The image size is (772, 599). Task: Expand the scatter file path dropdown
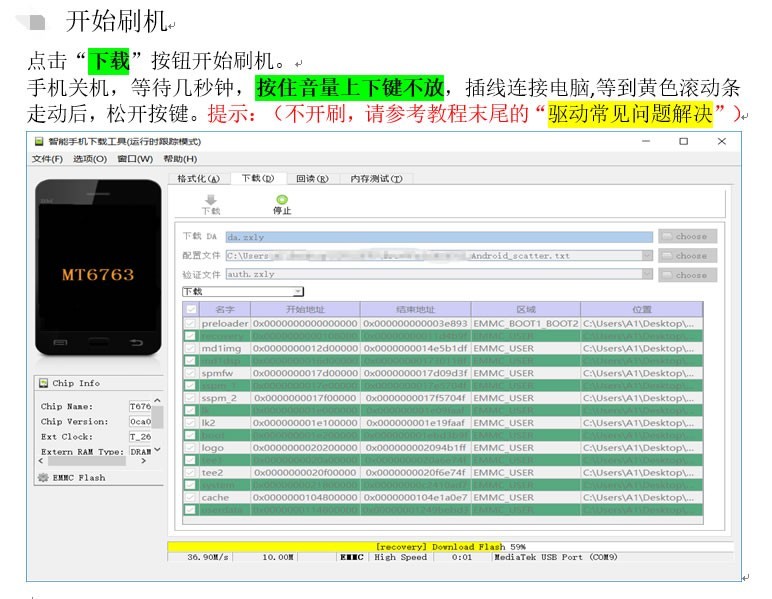(x=647, y=255)
